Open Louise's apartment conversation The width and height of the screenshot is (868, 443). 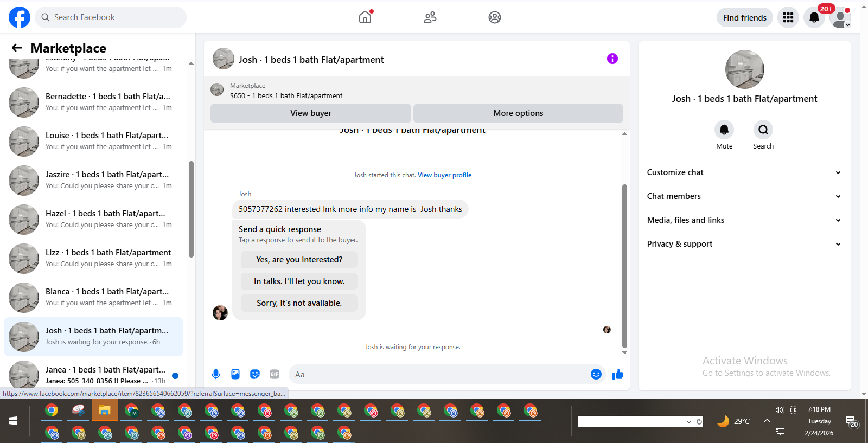[x=93, y=141]
